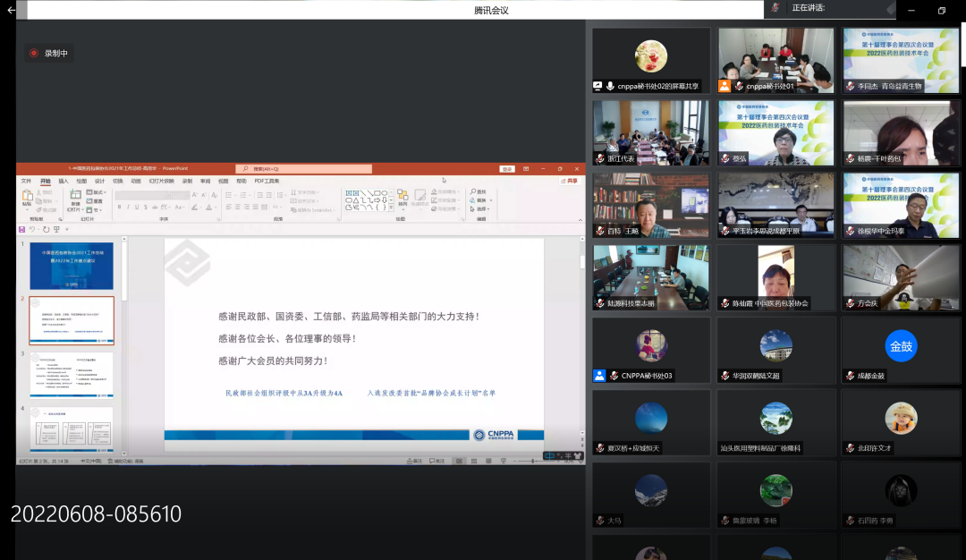966x560 pixels.
Task: Click the Save icon in quick access toolbar
Action: tap(21, 229)
